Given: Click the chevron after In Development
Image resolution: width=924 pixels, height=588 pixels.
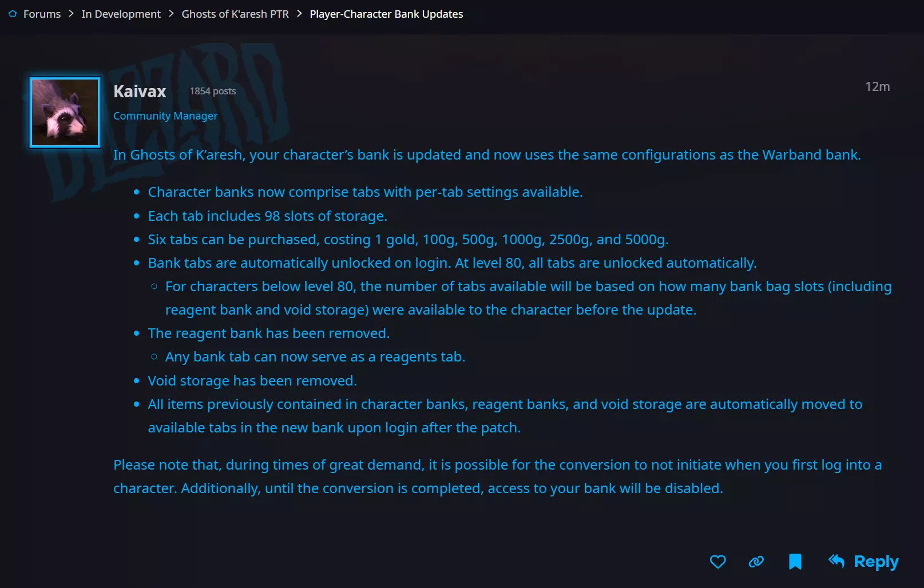Looking at the screenshot, I should (171, 14).
